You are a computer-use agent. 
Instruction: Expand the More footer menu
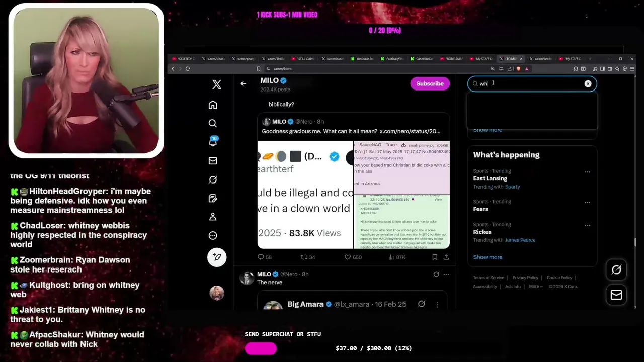click(536, 287)
